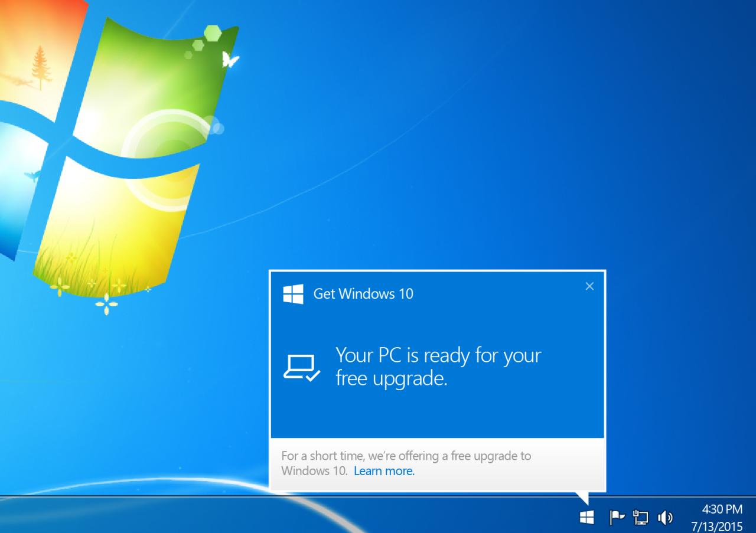Image resolution: width=756 pixels, height=533 pixels.
Task: Open the clock showing 4:30 PM
Action: 722,509
